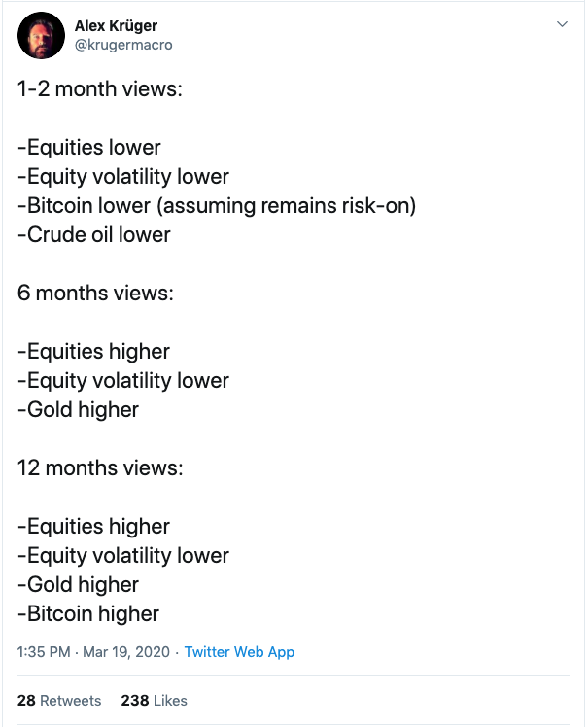Open the 1:35 PM timestamp

click(x=44, y=652)
